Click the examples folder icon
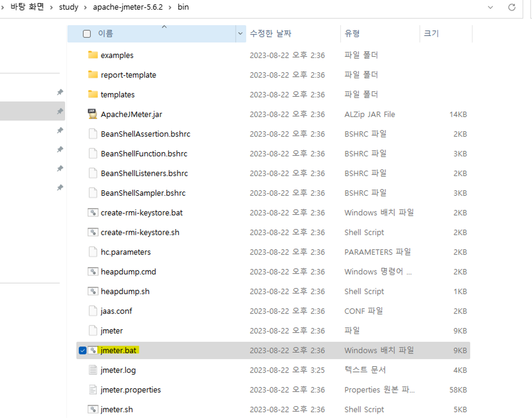The width and height of the screenshot is (532, 418). pos(93,55)
